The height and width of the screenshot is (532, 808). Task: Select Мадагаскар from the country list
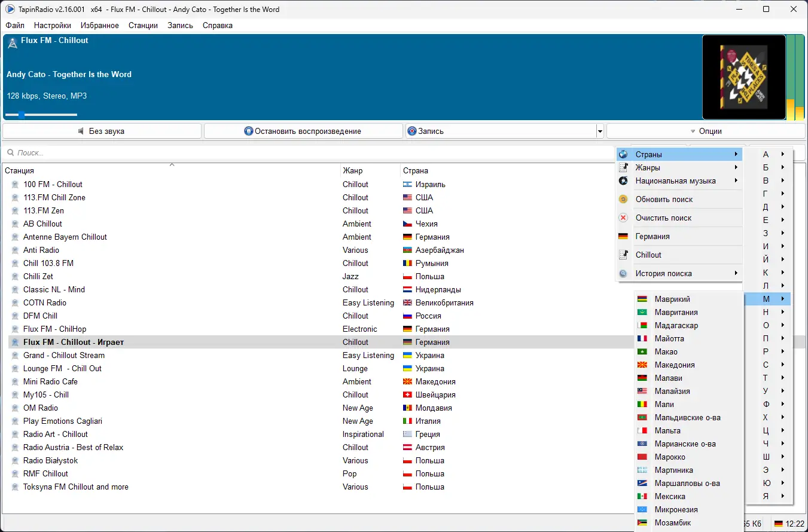tap(688, 325)
